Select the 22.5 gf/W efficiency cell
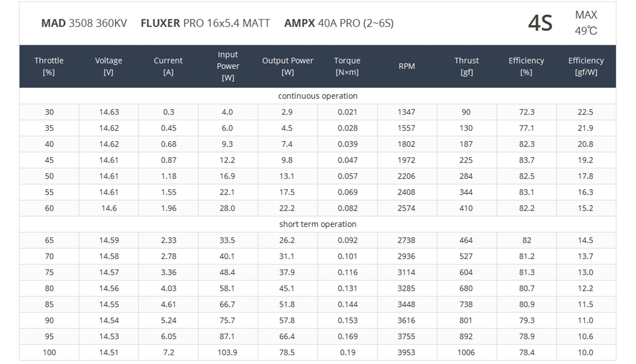 point(585,112)
